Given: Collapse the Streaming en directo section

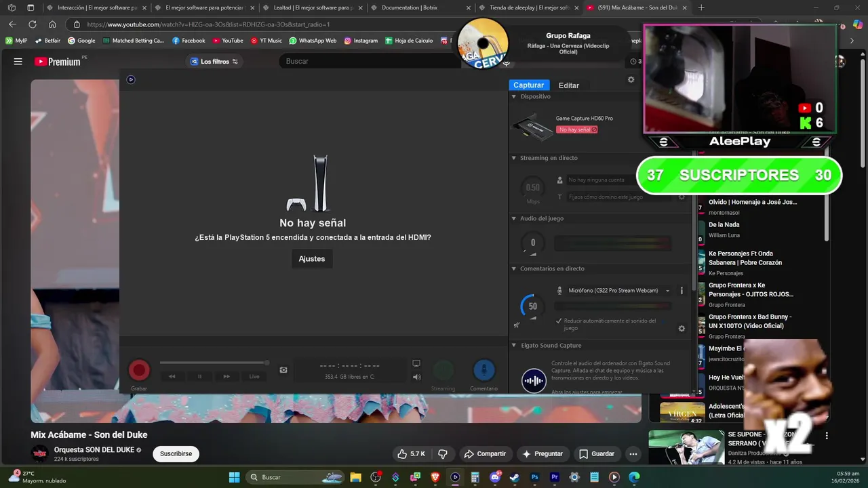Looking at the screenshot, I should [x=513, y=158].
